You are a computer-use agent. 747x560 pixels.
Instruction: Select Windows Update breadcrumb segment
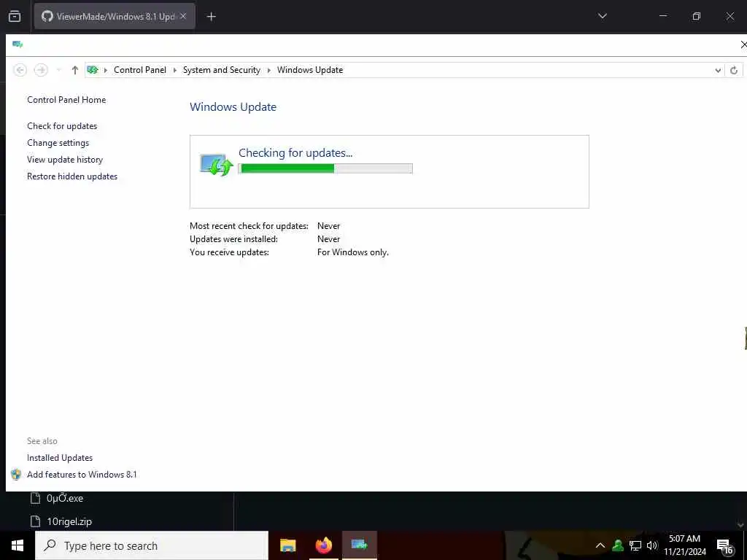pyautogui.click(x=310, y=70)
